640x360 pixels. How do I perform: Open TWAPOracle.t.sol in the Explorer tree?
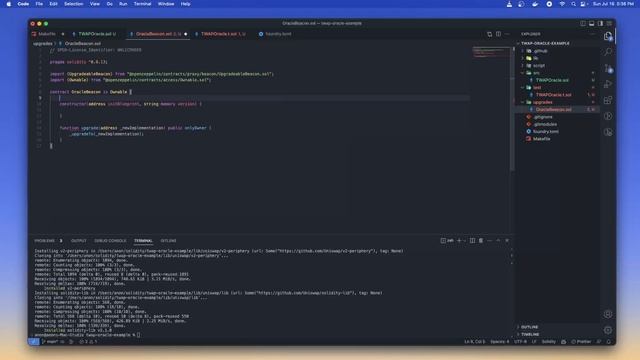[x=553, y=95]
